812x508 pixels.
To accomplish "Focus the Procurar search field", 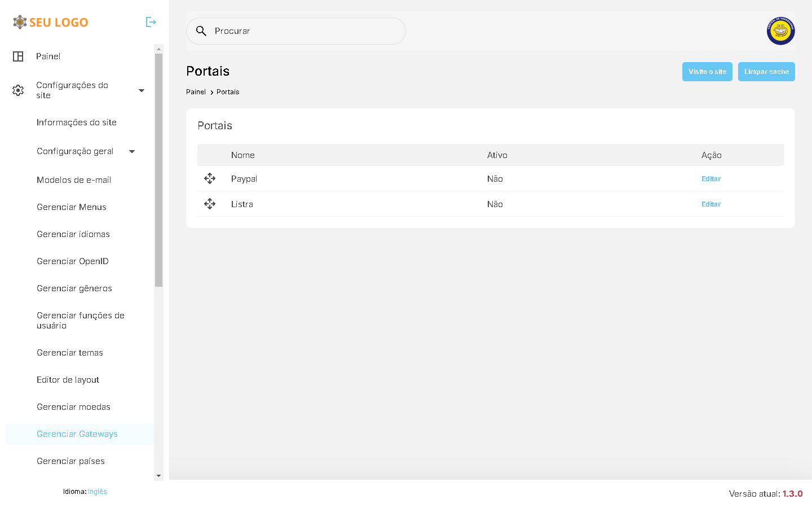I will [x=304, y=31].
